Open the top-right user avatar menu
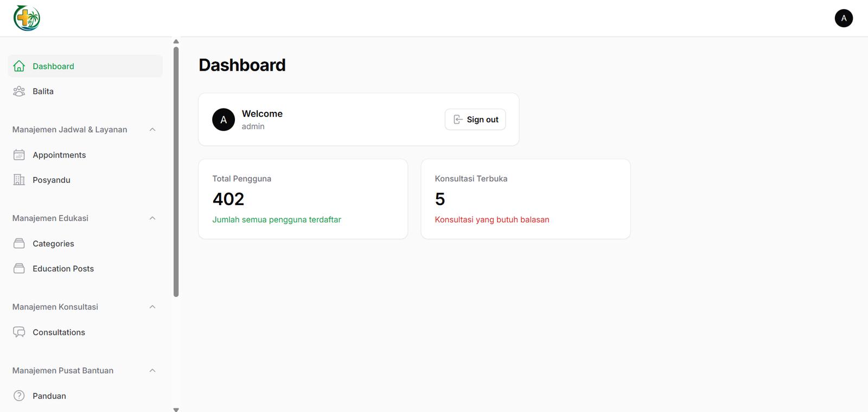Viewport: 868px width, 412px height. click(844, 18)
